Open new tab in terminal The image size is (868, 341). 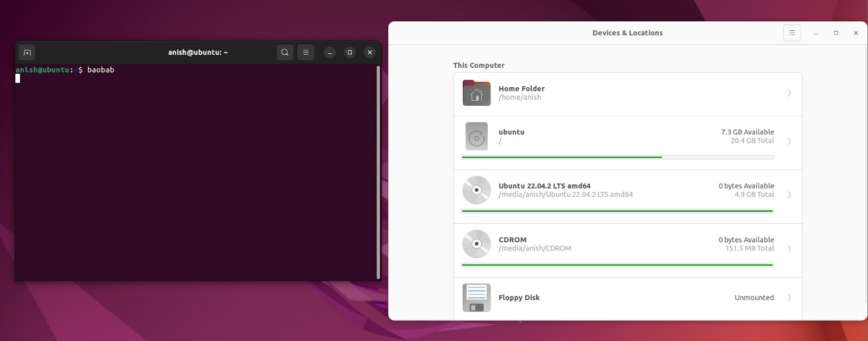click(27, 53)
